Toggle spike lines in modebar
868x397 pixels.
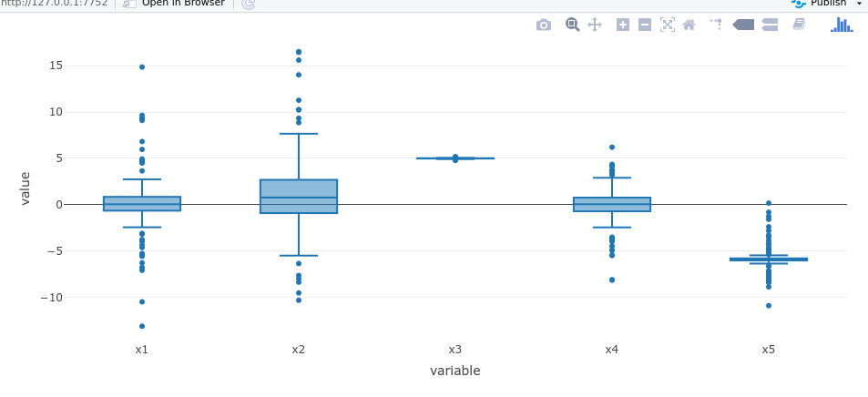point(716,25)
